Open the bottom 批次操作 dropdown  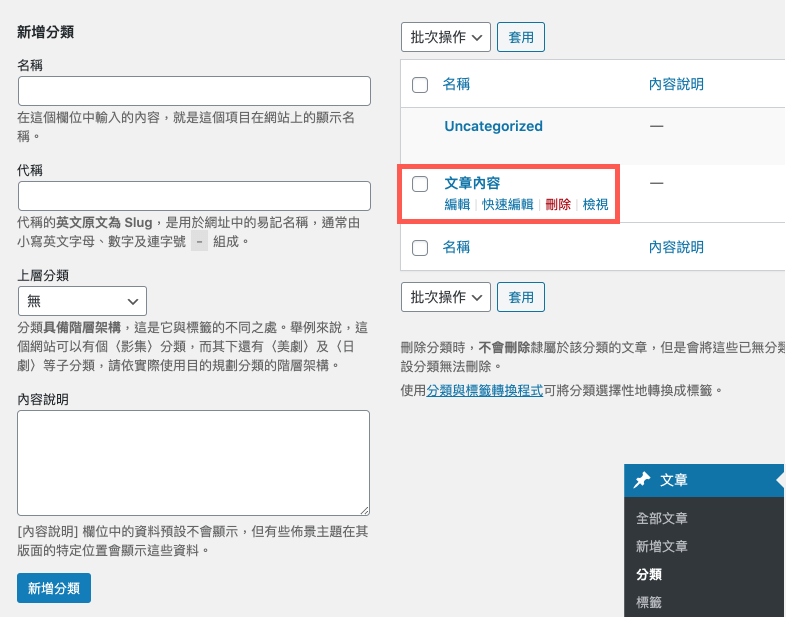(x=446, y=297)
